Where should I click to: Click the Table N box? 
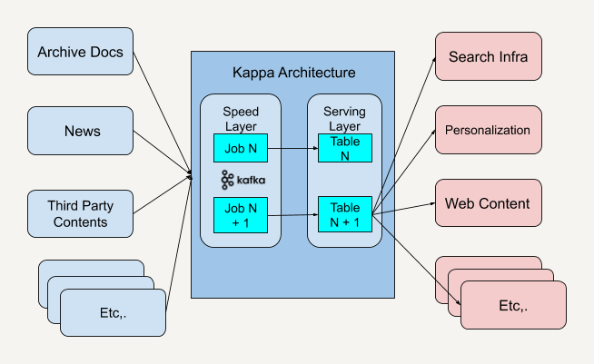click(x=345, y=149)
